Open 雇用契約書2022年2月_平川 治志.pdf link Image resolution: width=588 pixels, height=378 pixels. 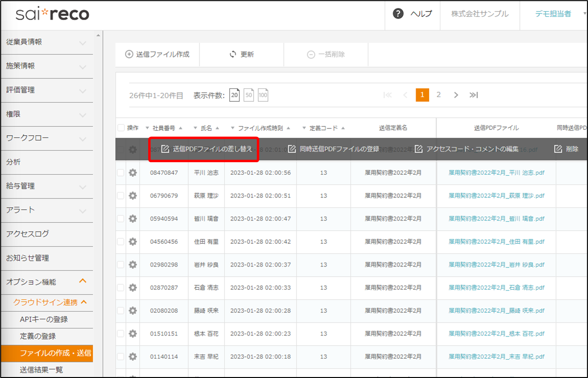496,173
